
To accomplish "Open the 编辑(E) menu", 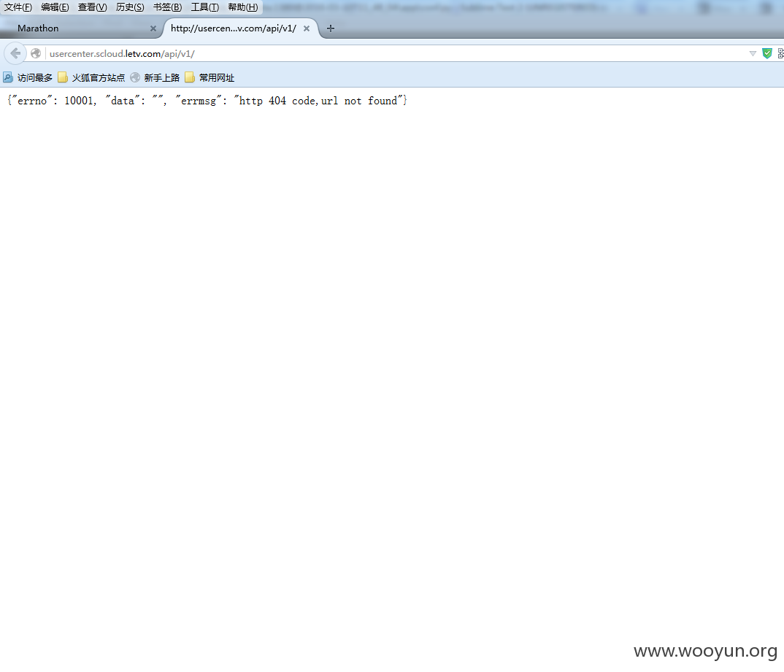I will tap(55, 7).
